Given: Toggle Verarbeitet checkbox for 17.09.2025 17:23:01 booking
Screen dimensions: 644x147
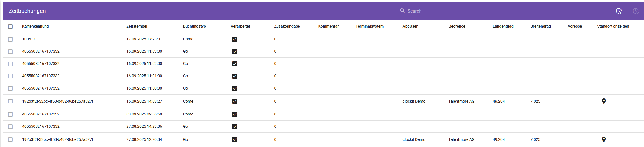Looking at the screenshot, I should pyautogui.click(x=235, y=39).
